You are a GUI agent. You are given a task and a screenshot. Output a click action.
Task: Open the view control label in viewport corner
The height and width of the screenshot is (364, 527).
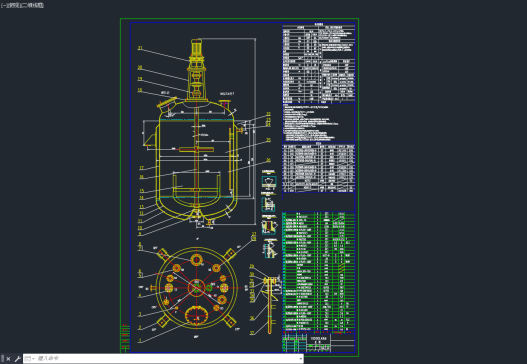click(x=15, y=5)
